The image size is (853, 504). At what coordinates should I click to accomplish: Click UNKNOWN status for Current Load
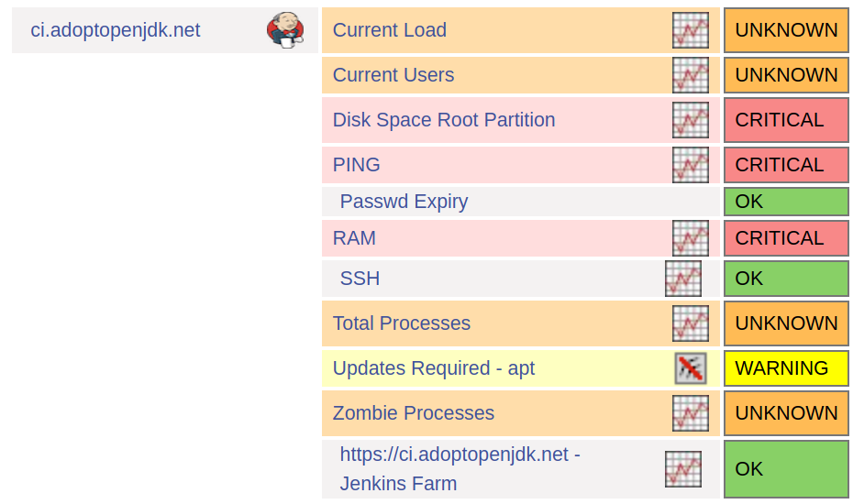click(x=786, y=30)
